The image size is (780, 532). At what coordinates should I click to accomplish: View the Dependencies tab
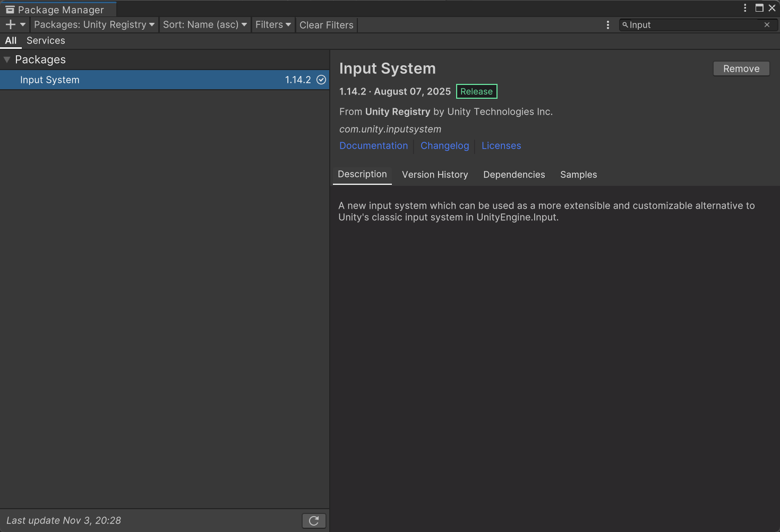coord(513,175)
